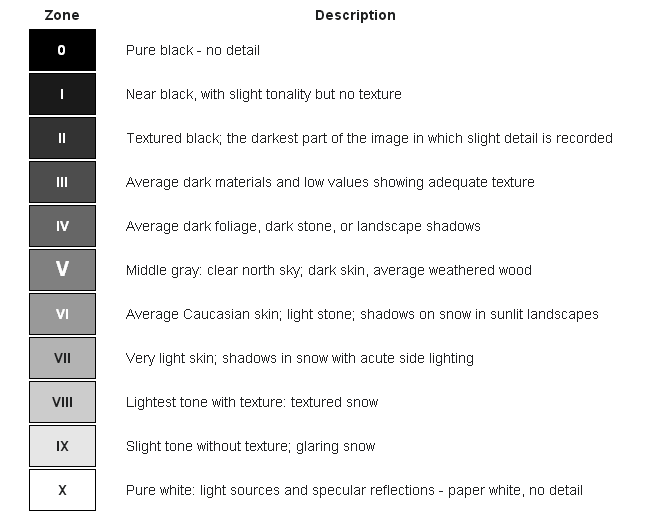
Task: Click the "Pure white: light sources" description
Action: pyautogui.click(x=354, y=490)
